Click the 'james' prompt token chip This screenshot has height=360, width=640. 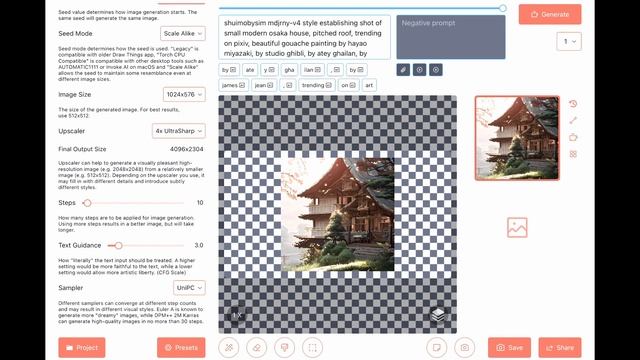233,85
